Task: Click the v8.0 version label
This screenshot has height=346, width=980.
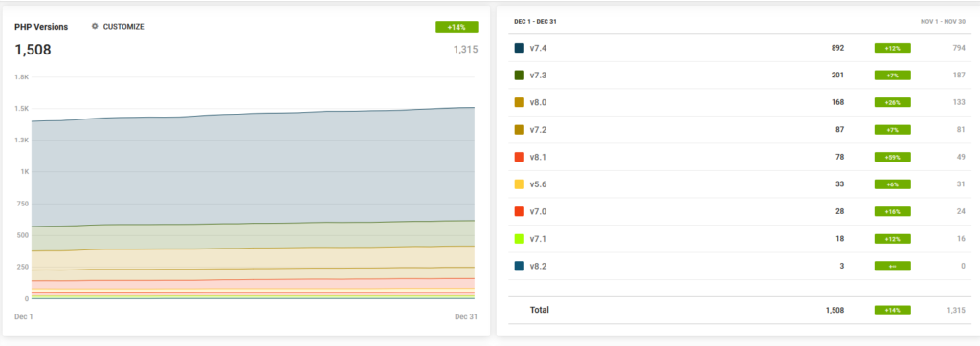Action: point(538,102)
